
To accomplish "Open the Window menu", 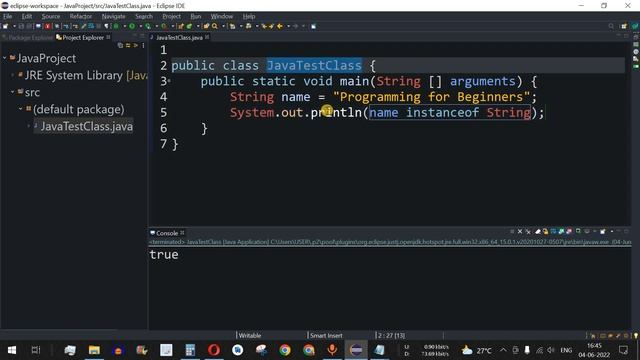I will pos(222,16).
